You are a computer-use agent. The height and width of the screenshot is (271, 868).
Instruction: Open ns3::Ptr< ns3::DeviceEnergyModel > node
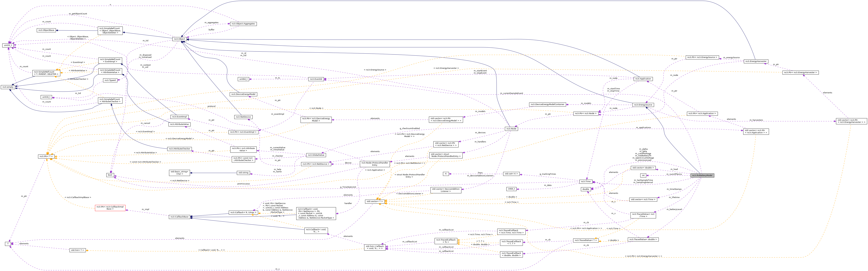click(x=316, y=120)
